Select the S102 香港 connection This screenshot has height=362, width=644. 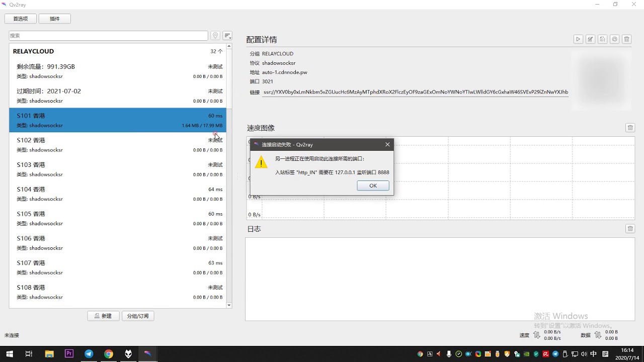click(118, 145)
